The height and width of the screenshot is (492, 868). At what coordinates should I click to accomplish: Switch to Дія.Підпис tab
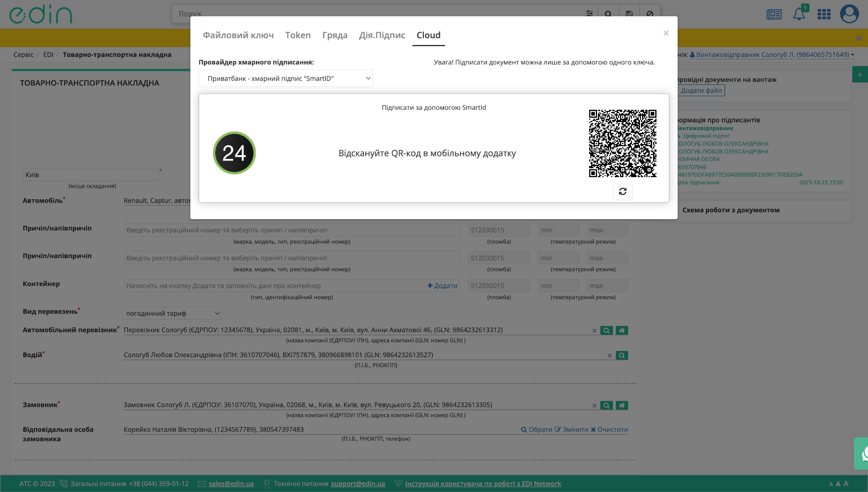click(x=382, y=35)
